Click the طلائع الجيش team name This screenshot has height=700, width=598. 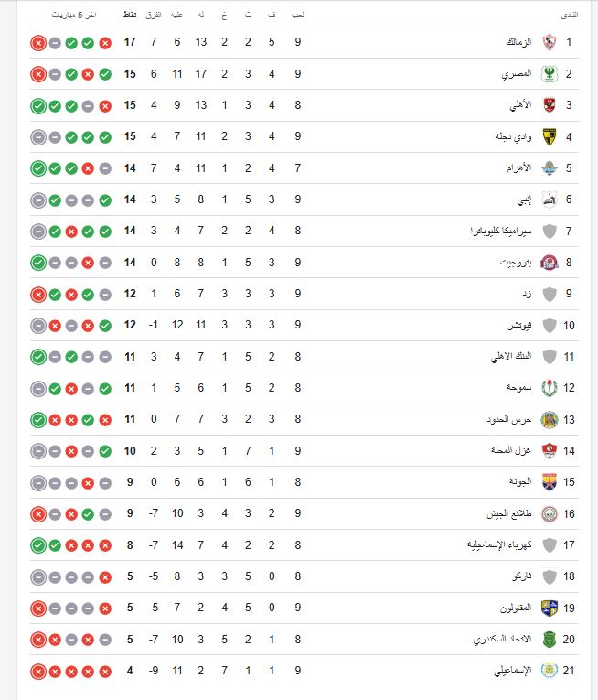point(508,514)
